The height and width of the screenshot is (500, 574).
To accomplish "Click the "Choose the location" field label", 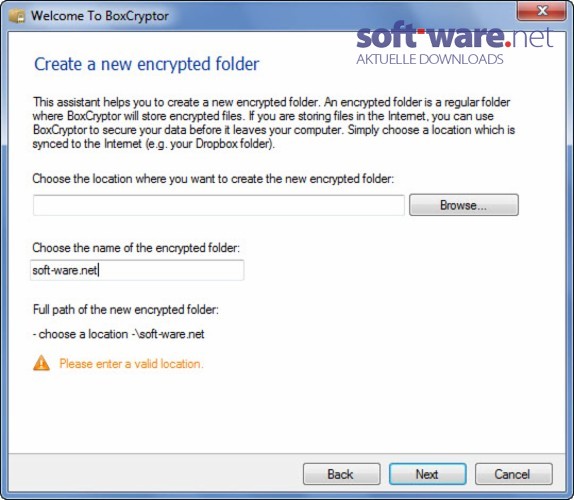I will [x=213, y=179].
